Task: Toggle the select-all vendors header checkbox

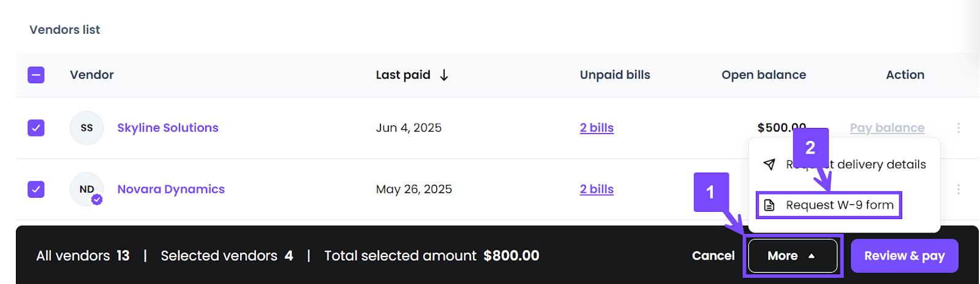Action: click(36, 75)
